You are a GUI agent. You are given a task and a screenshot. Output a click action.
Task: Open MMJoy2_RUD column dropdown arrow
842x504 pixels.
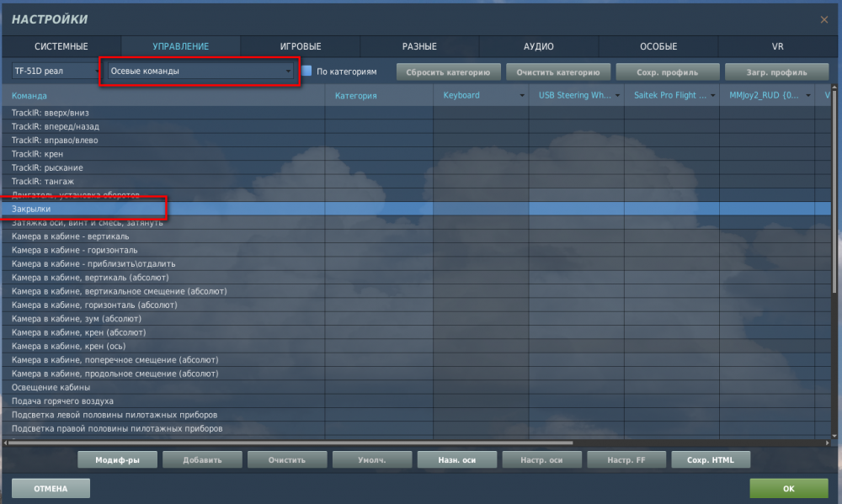[808, 96]
